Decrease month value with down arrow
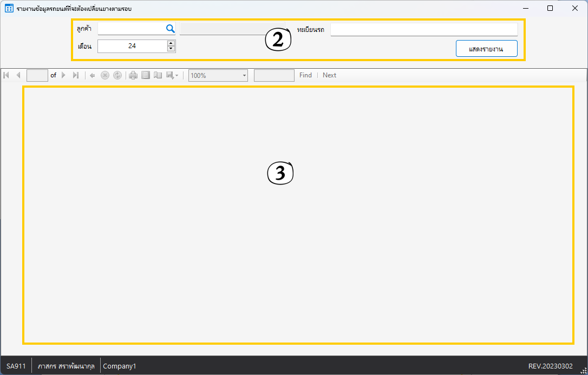 click(171, 49)
